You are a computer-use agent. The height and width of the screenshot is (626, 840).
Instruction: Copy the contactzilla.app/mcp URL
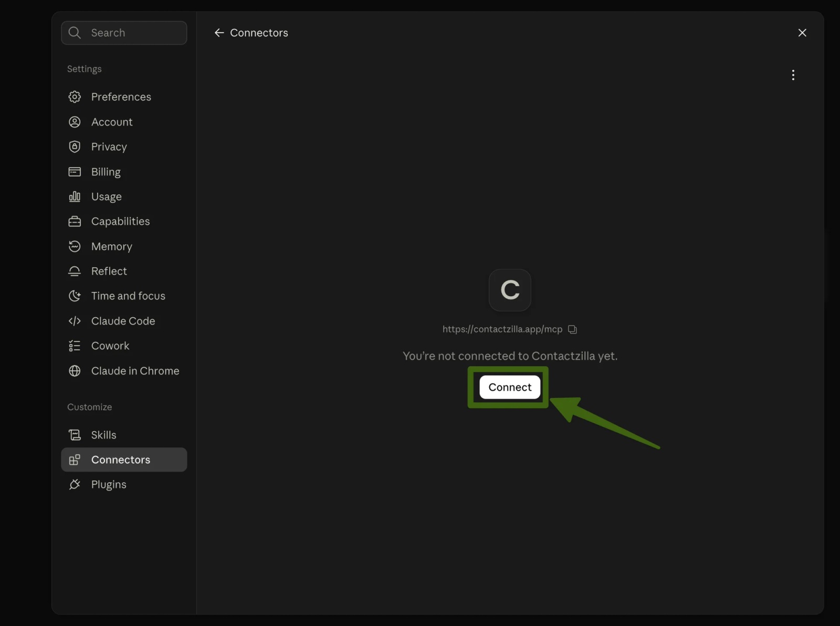[572, 329]
